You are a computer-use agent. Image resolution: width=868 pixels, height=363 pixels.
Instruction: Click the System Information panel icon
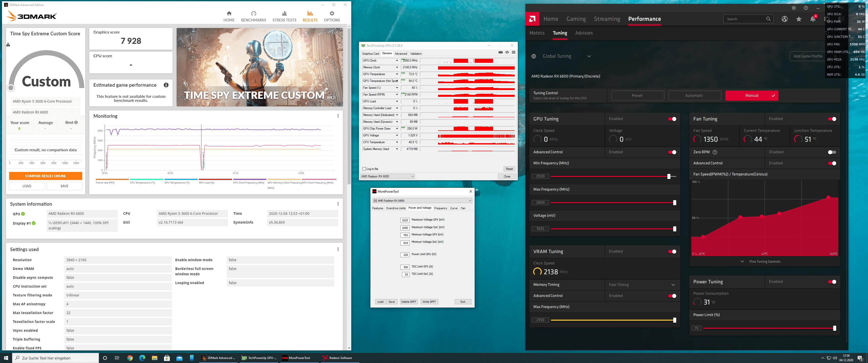pyautogui.click(x=338, y=204)
